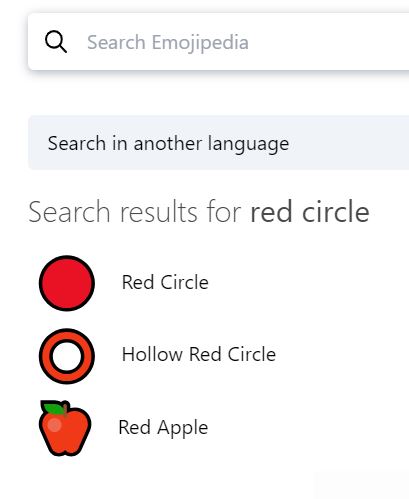Open the Hollow Red Circle result link
Viewport: 409px width, 499px height.
[x=199, y=354]
